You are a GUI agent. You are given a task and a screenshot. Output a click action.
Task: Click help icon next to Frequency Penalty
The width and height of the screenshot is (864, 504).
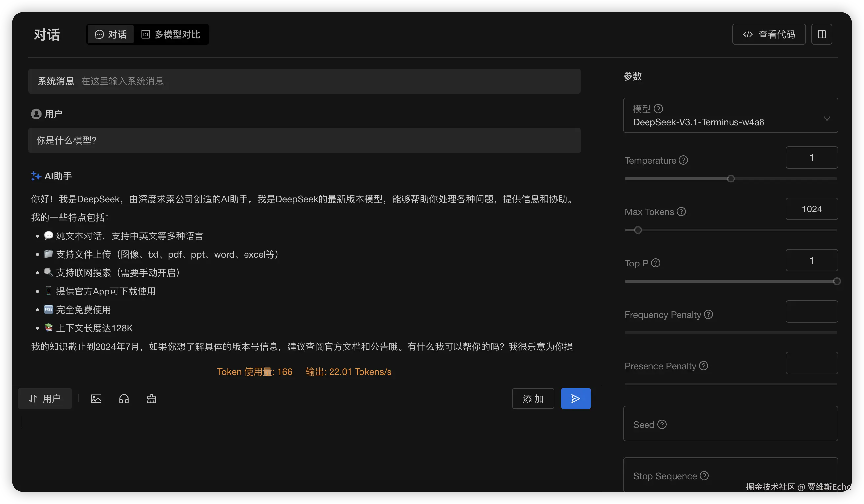(x=708, y=314)
